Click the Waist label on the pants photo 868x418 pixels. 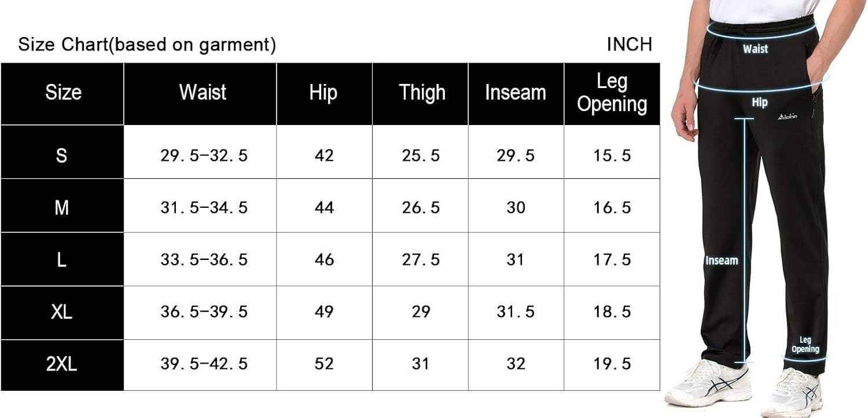point(755,49)
